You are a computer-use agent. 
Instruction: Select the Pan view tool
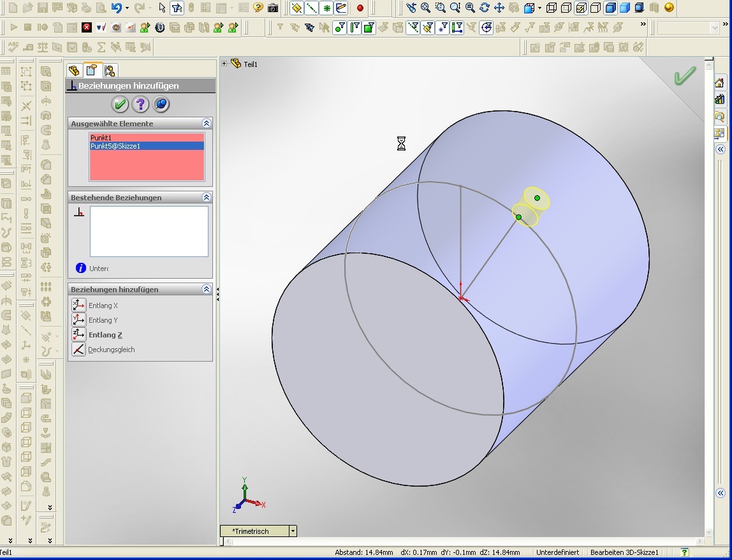point(499,8)
